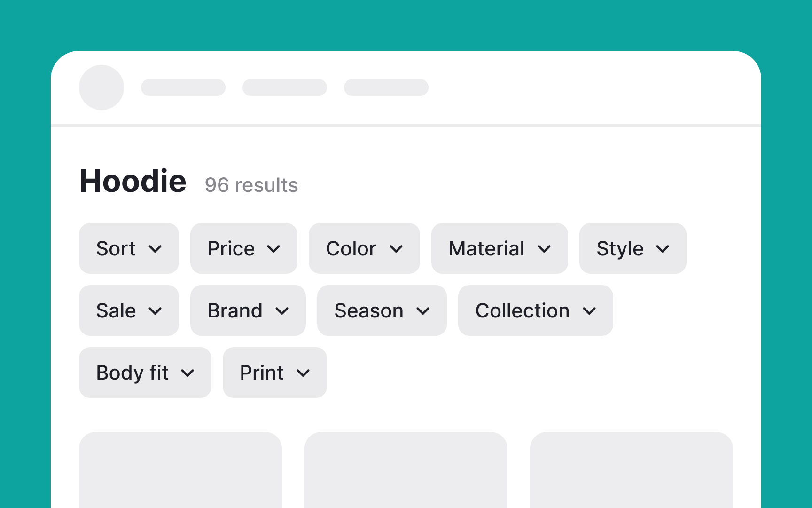Click the chevron arrow beside Collection
This screenshot has width=812, height=508.
[589, 311]
